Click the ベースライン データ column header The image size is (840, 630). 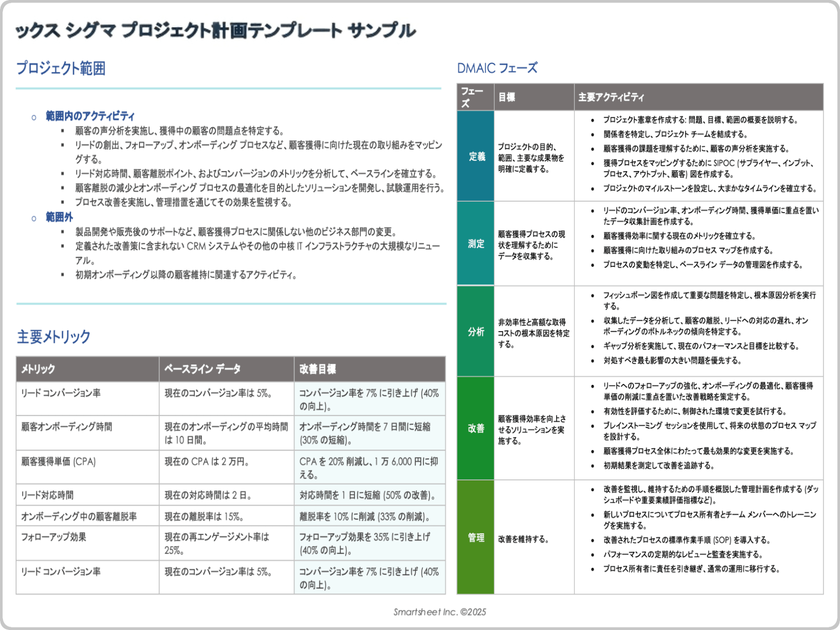tap(226, 369)
